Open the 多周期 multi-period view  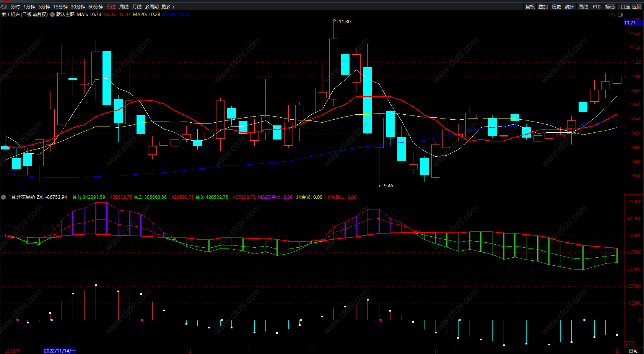pos(152,7)
